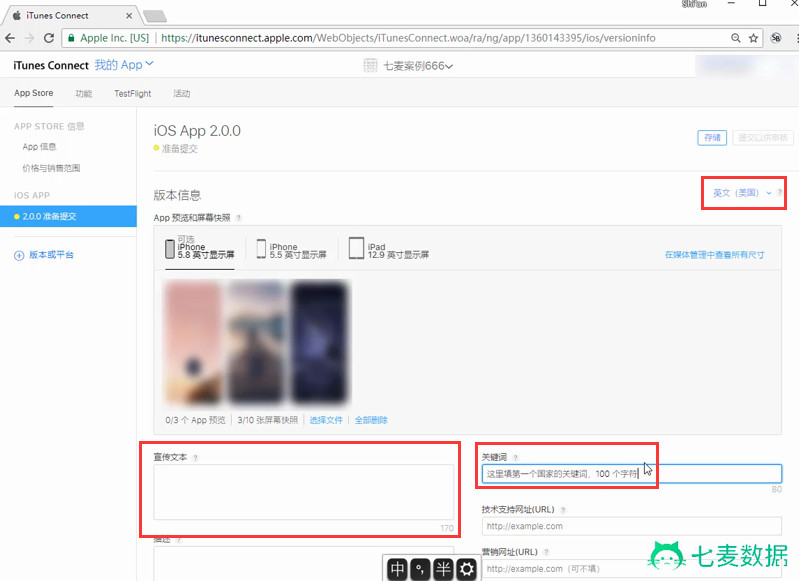Close the iTunes Connect browser tab
799x581 pixels.
(129, 16)
